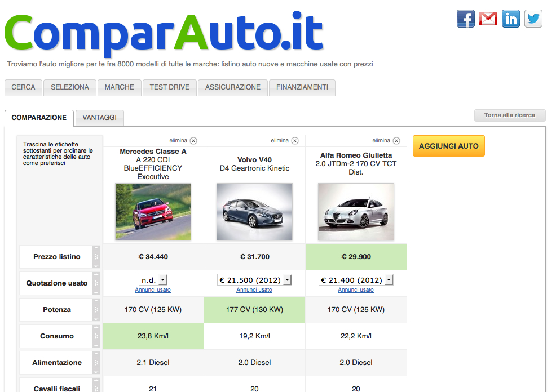Viewport: 556px width, 392px height.
Task: Click the 2.1 Diesel fuel cell
Action: (153, 363)
